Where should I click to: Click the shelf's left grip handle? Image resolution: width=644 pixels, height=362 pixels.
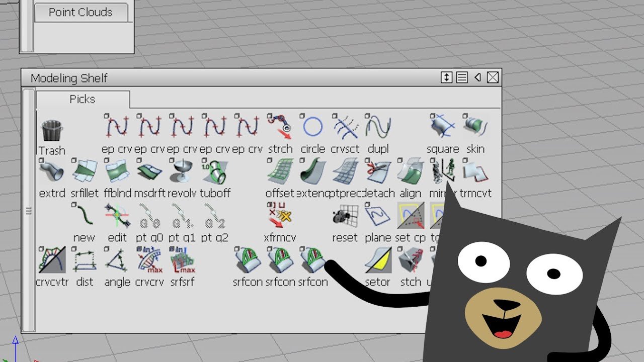tap(29, 211)
